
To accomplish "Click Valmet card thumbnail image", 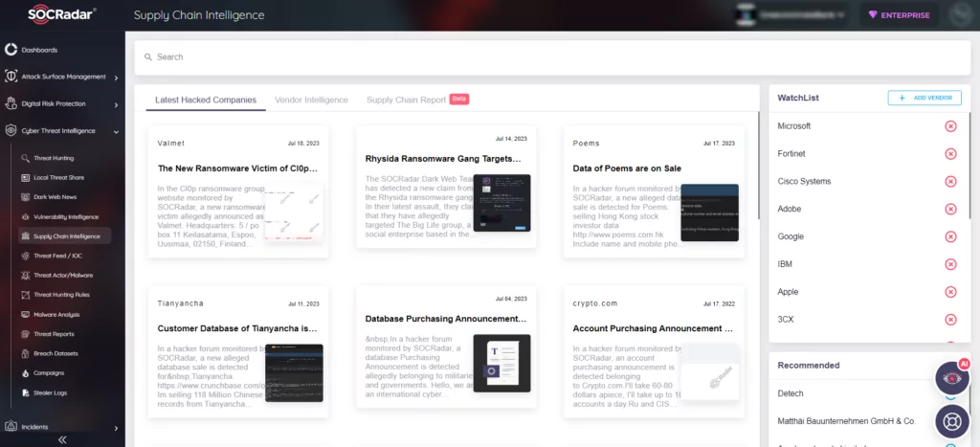I will point(294,212).
